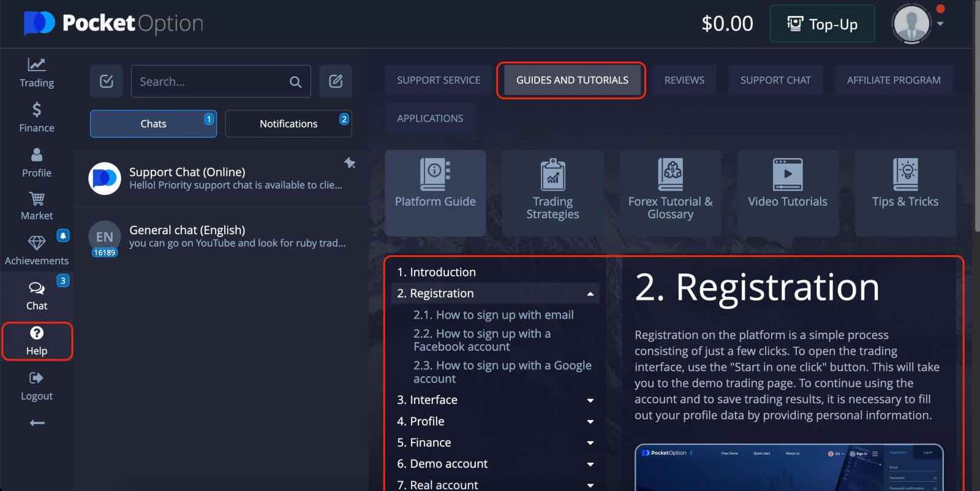This screenshot has height=491, width=980.
Task: Click the Logout icon in sidebar
Action: coord(36,378)
